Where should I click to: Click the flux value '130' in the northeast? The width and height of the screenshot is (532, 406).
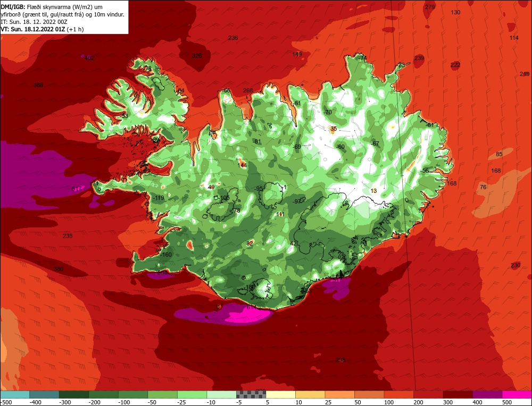tap(456, 13)
